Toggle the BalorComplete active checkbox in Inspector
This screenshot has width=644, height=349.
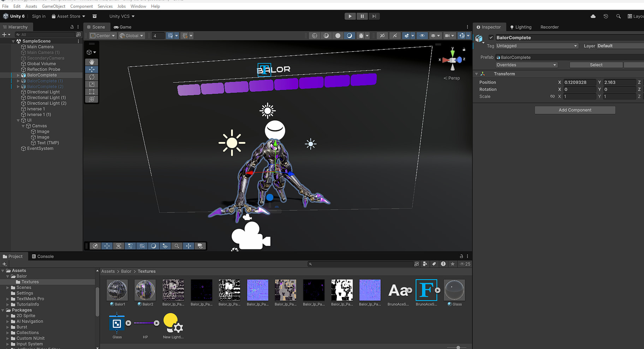tap(491, 37)
